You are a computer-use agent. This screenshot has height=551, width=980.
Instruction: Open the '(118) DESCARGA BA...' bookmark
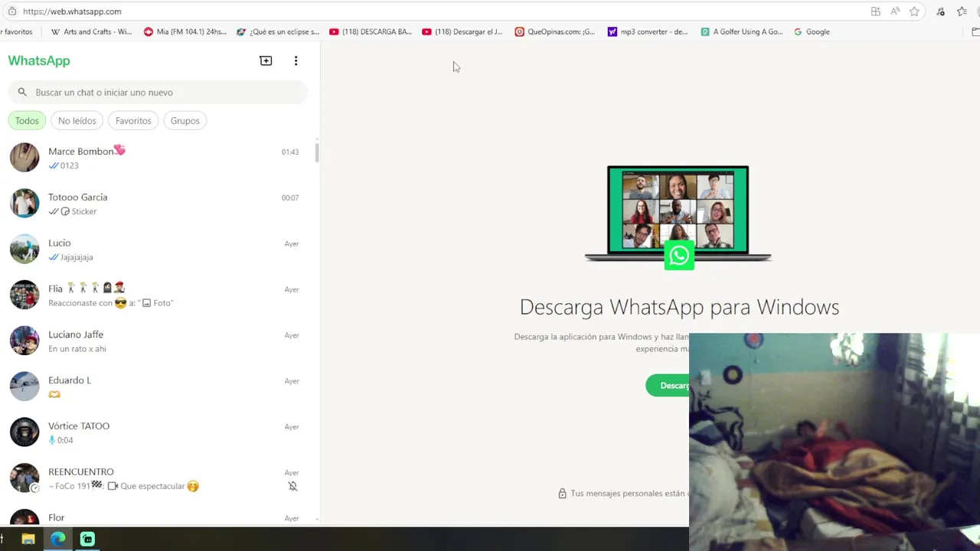tap(371, 32)
